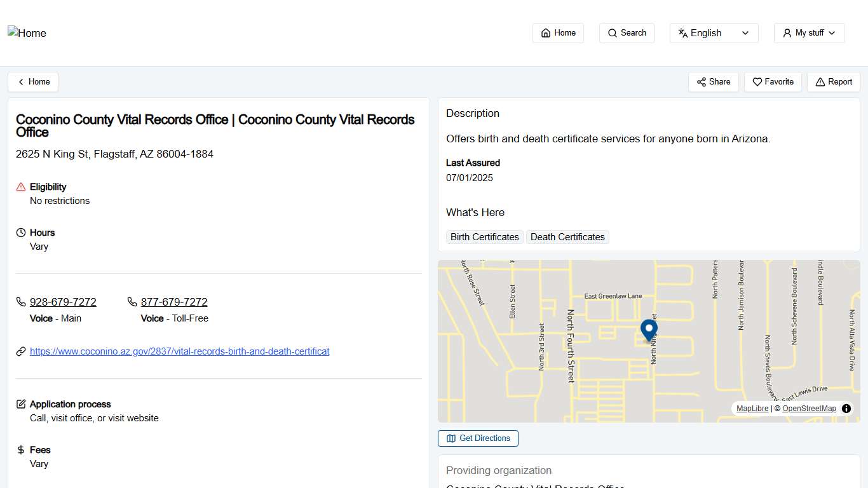Viewport: 868px width, 488px height.
Task: Click the back Home button
Action: (x=32, y=81)
